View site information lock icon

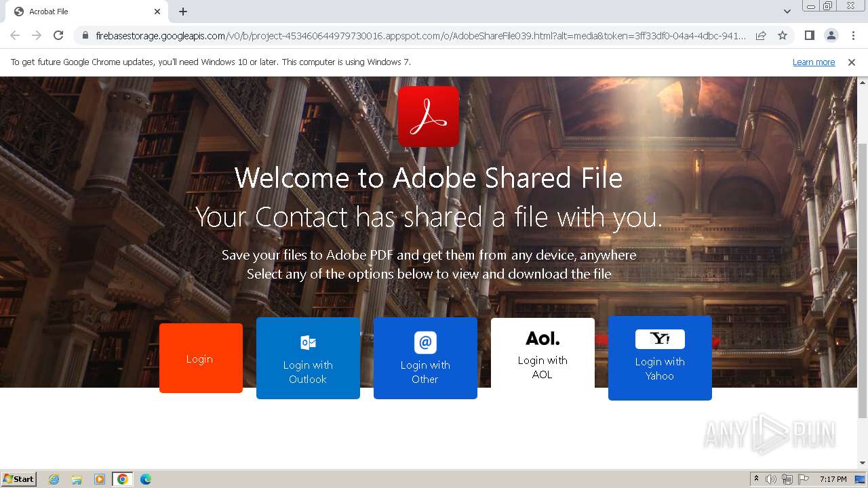(x=85, y=35)
